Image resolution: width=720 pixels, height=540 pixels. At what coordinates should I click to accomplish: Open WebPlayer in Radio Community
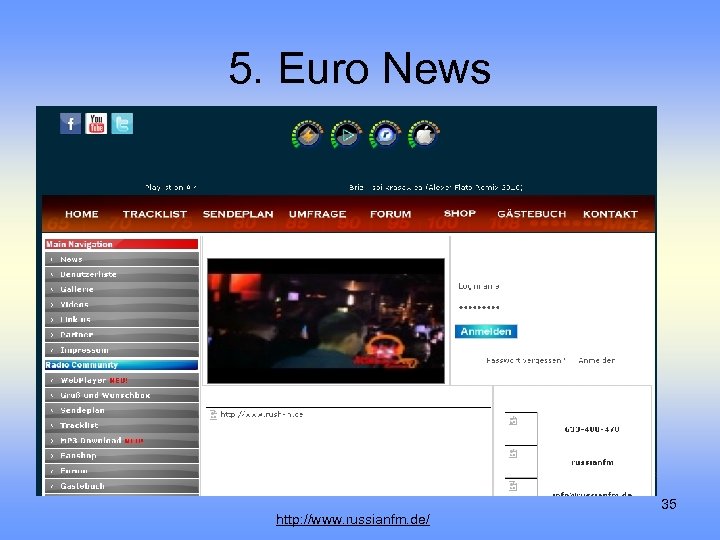(x=122, y=380)
